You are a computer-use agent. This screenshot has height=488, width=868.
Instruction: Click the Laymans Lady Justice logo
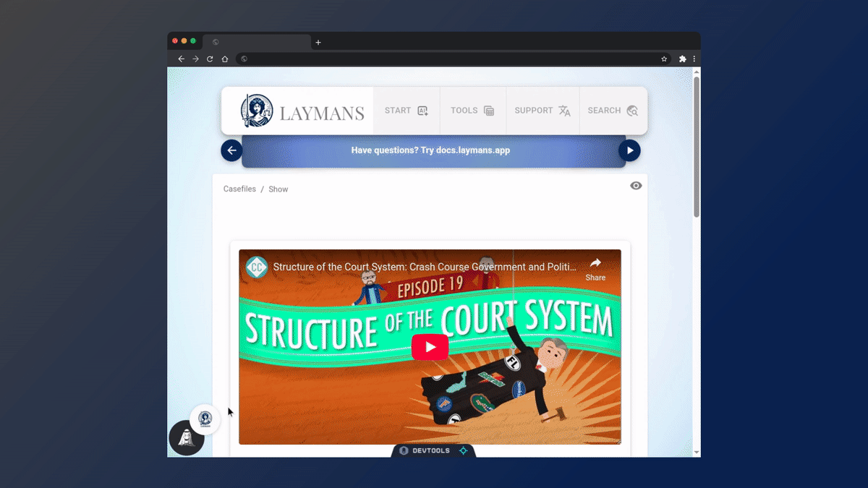257,111
